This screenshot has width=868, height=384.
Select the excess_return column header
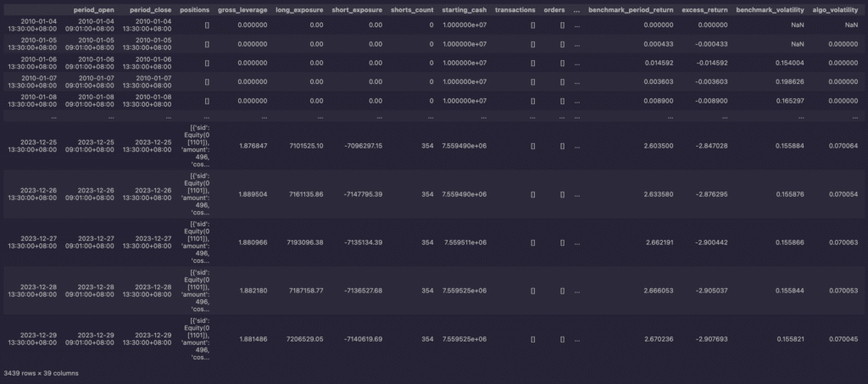(x=704, y=9)
